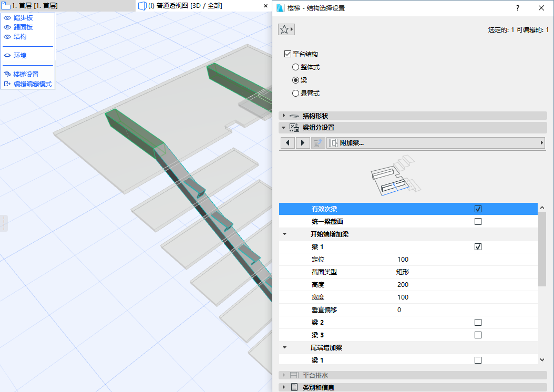Image resolution: width=554 pixels, height=392 pixels.
Task: Change the 截面类型 value 矩形
Action: (403, 272)
